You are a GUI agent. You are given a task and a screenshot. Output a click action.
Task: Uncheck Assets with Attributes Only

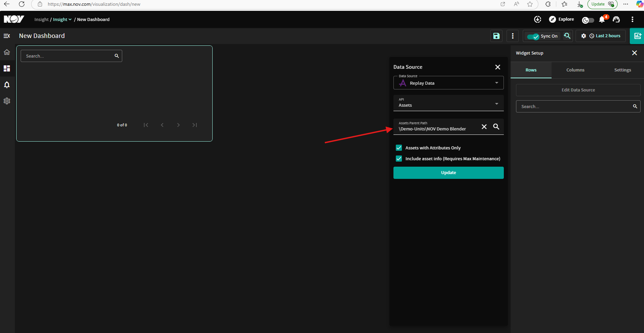pyautogui.click(x=399, y=148)
